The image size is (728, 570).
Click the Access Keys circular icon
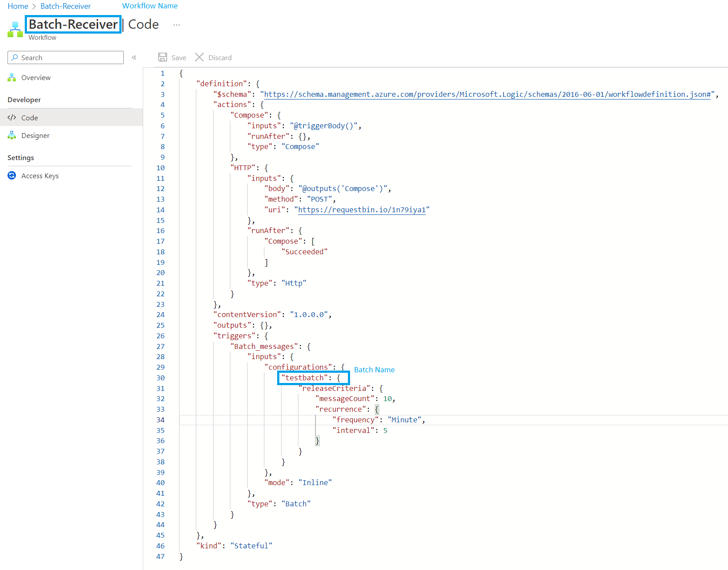point(12,176)
